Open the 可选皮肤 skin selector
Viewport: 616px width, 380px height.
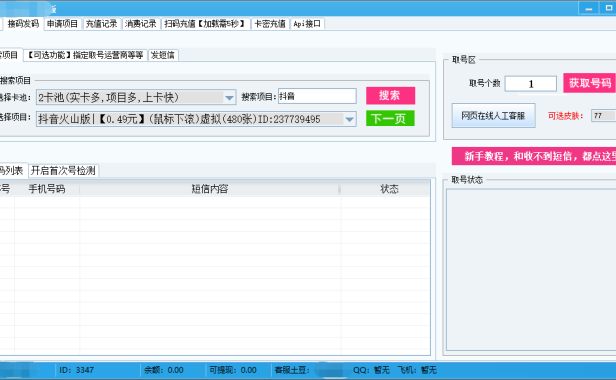tap(603, 116)
